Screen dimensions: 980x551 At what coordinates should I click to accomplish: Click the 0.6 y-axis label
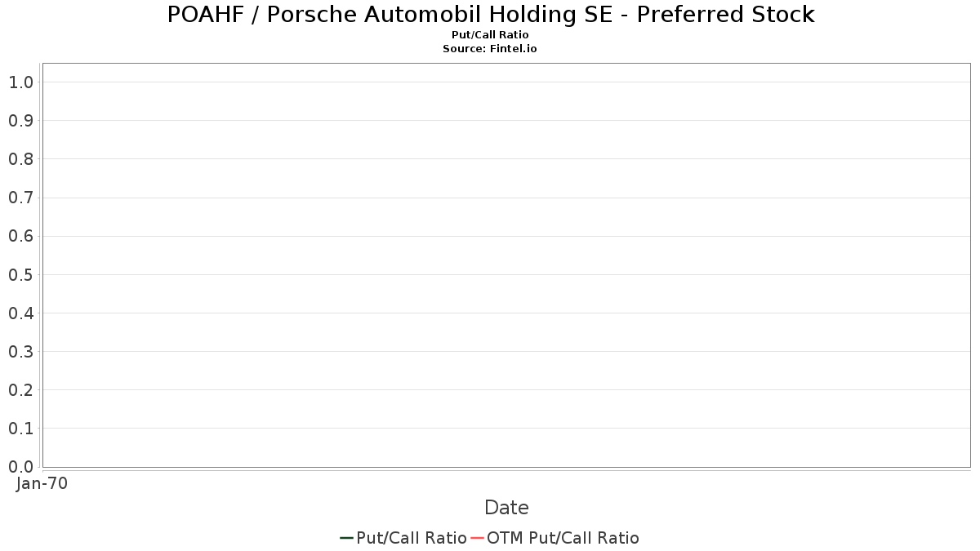point(20,236)
